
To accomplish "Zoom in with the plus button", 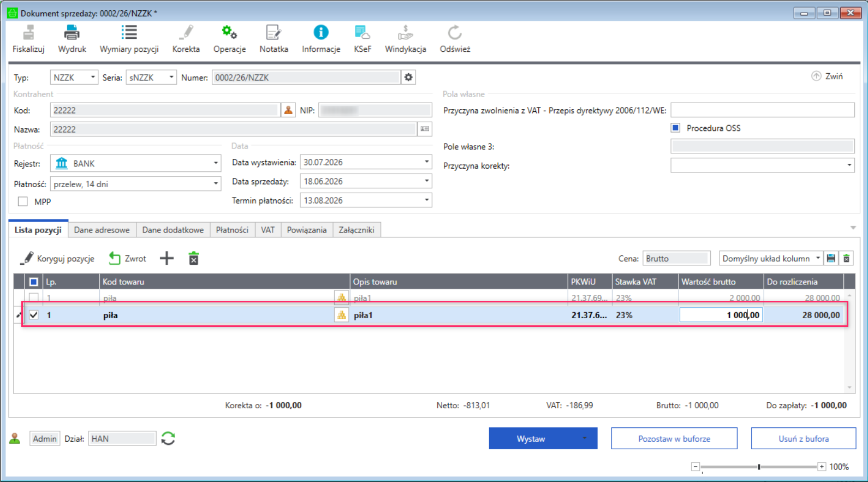I will tap(822, 467).
